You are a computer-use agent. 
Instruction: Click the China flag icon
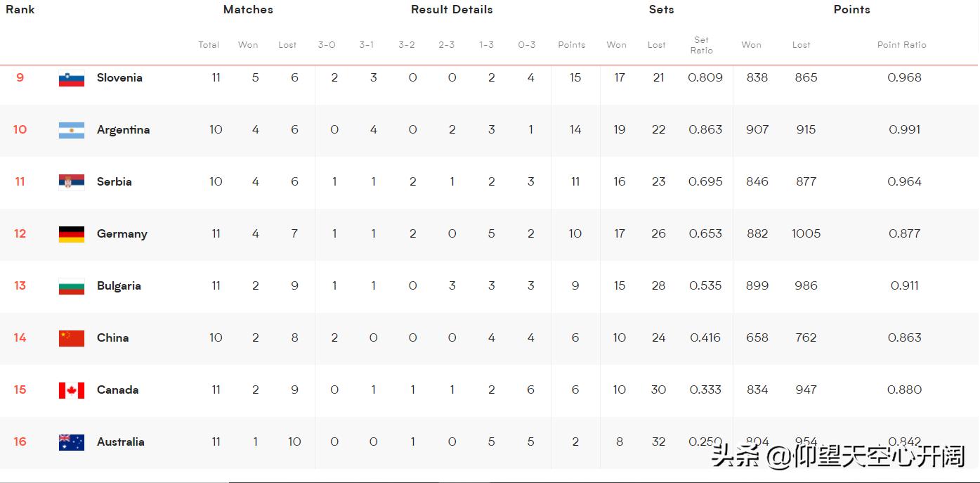[x=72, y=338]
